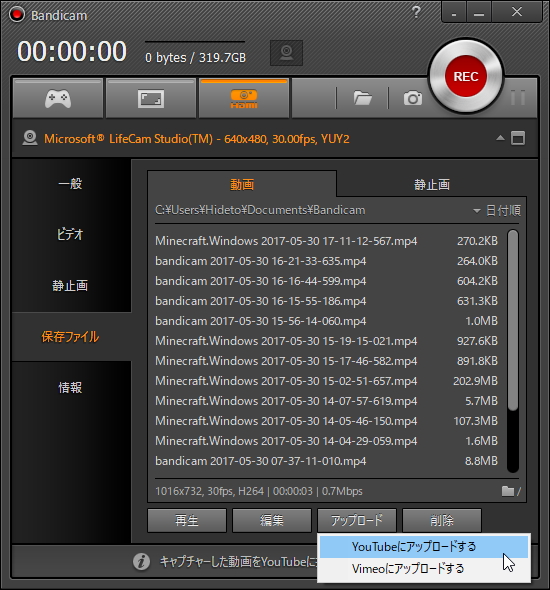Select Minecraft.Windows 2017-05-30 14-07-57-619.mp4

(327, 401)
